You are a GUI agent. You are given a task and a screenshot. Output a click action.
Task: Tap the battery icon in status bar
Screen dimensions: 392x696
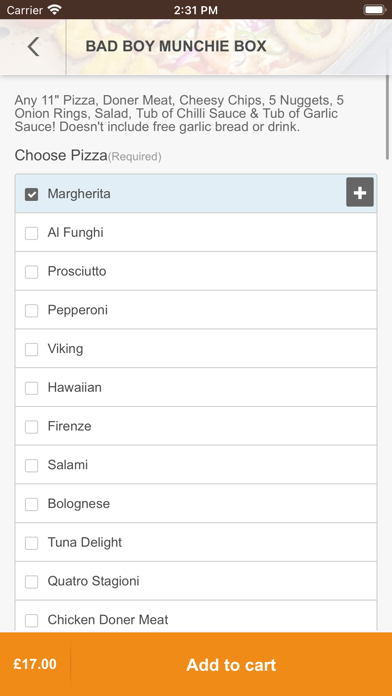click(x=374, y=9)
